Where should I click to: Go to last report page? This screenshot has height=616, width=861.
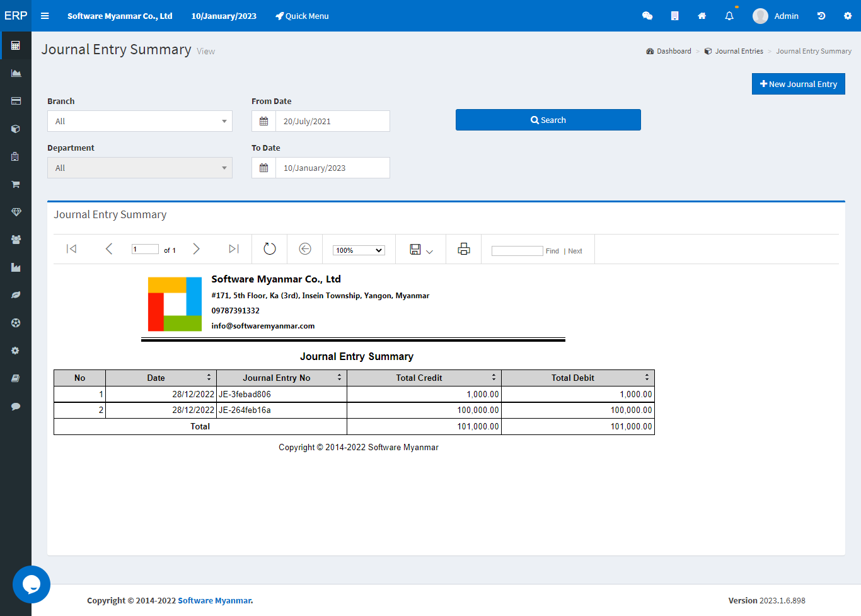234,249
